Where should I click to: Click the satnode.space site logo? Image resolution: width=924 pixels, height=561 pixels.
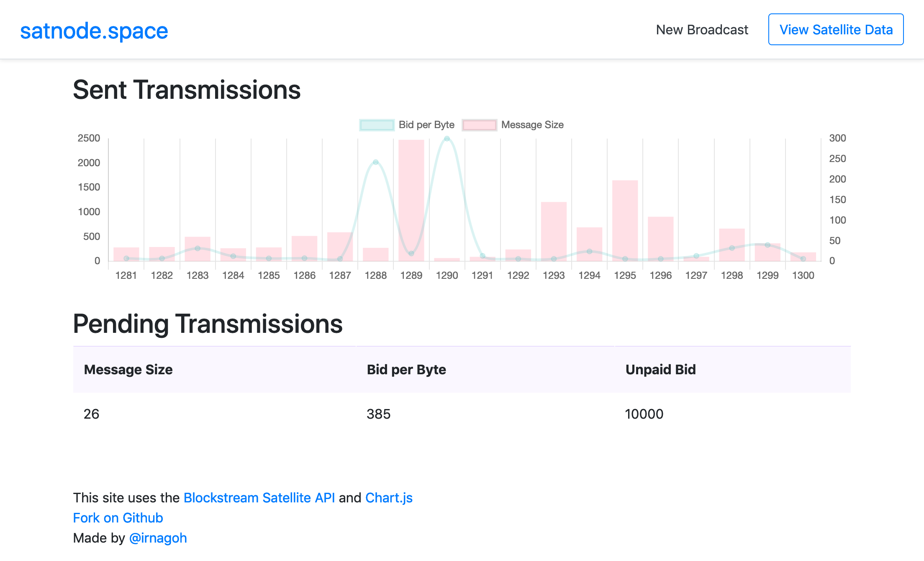[94, 31]
